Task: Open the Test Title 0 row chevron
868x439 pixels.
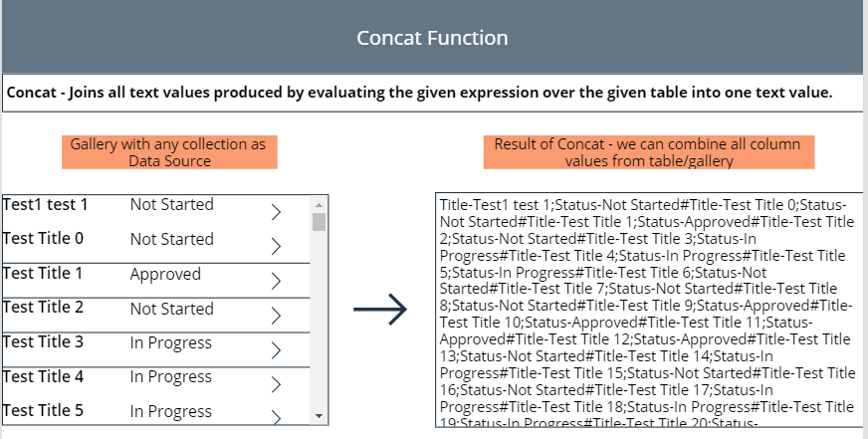Action: [277, 247]
